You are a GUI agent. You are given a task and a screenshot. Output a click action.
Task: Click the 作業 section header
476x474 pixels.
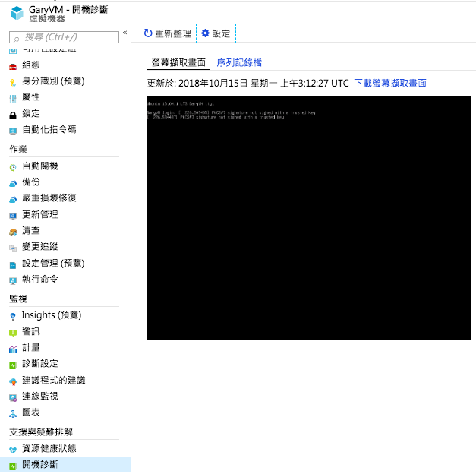tap(18, 149)
